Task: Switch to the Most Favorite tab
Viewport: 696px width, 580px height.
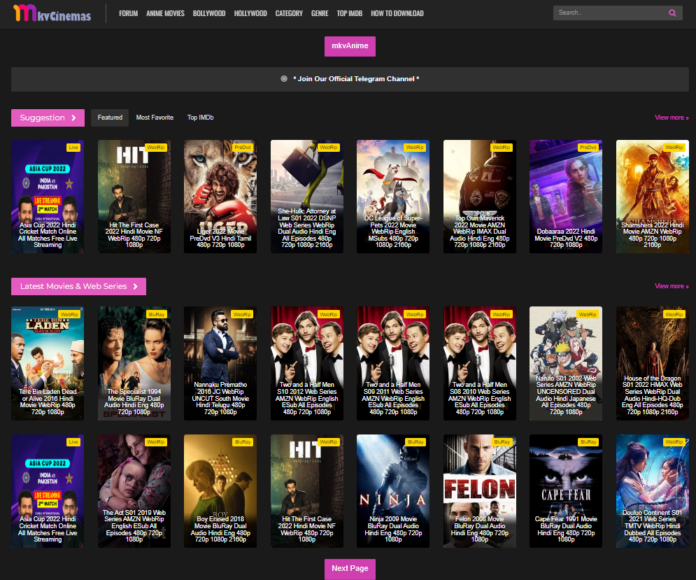Action: 155,118
